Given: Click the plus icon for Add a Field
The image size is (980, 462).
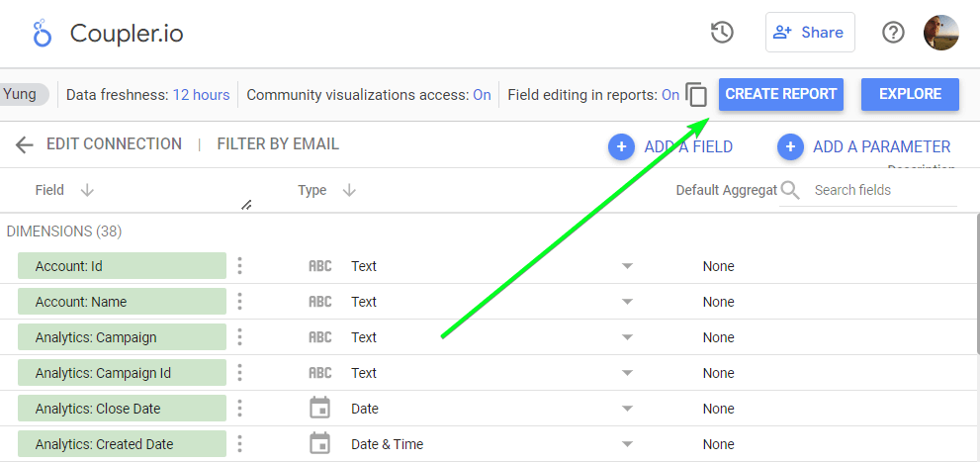Looking at the screenshot, I should point(621,147).
